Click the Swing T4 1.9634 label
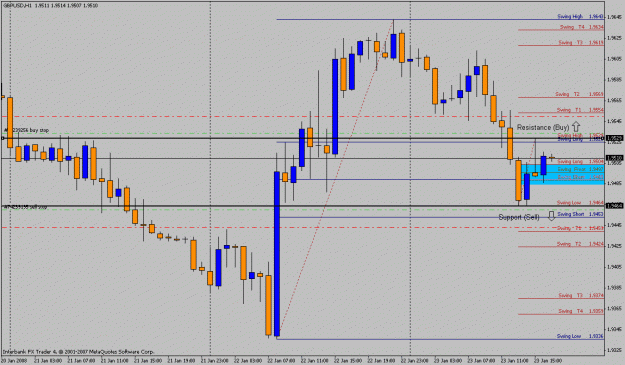This screenshot has height=365, width=625. point(582,27)
